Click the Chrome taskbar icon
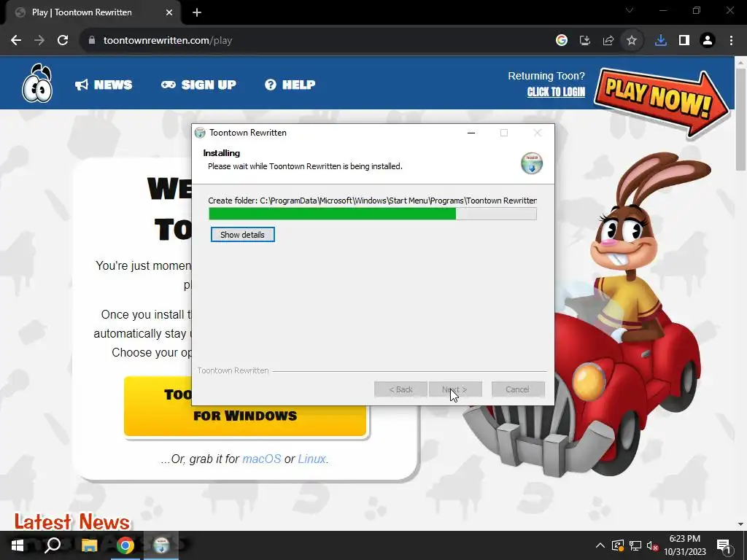Viewport: 747px width, 560px height. [125, 545]
